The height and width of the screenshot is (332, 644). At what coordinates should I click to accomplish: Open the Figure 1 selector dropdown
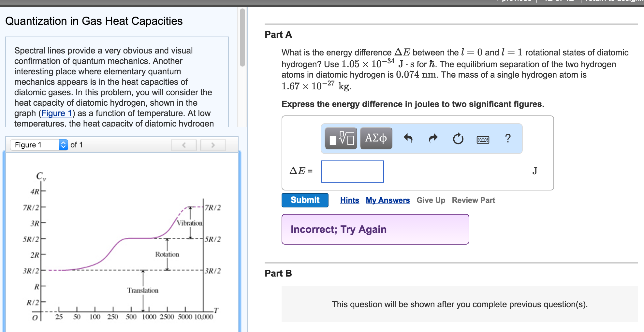[39, 145]
